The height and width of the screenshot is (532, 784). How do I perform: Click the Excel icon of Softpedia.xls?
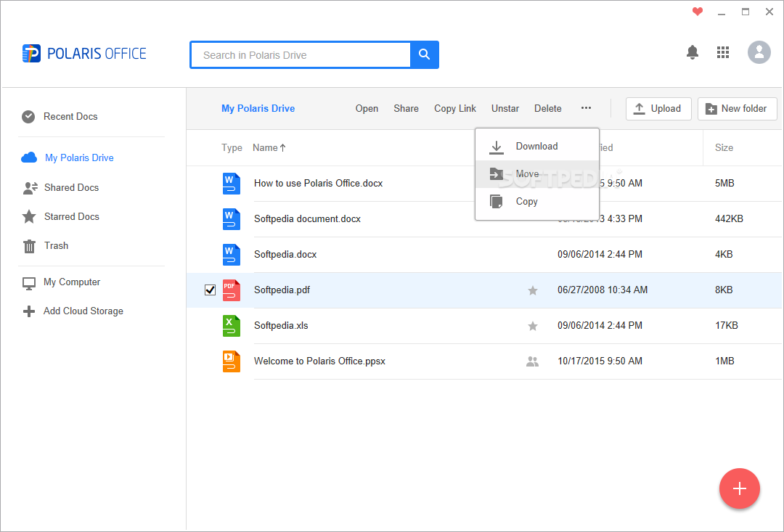231,325
